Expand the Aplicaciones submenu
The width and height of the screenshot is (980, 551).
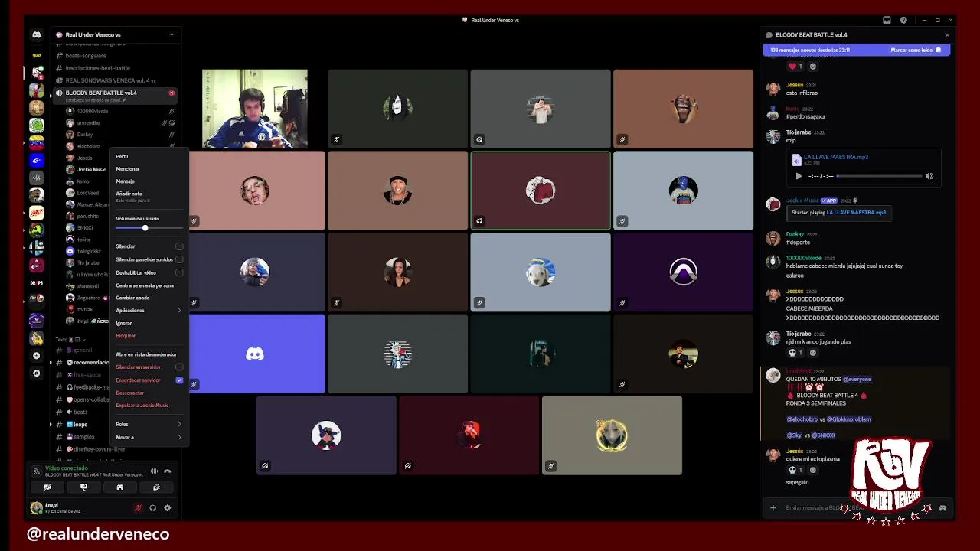(x=149, y=311)
